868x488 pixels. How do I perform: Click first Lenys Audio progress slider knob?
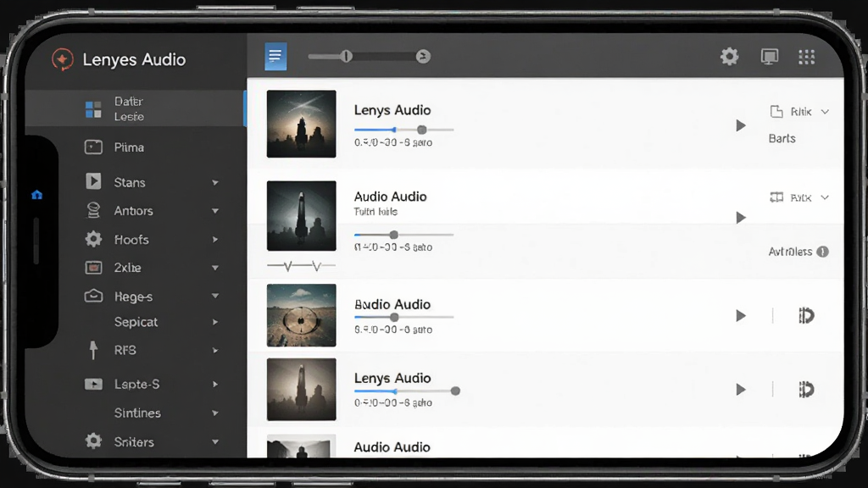point(422,130)
